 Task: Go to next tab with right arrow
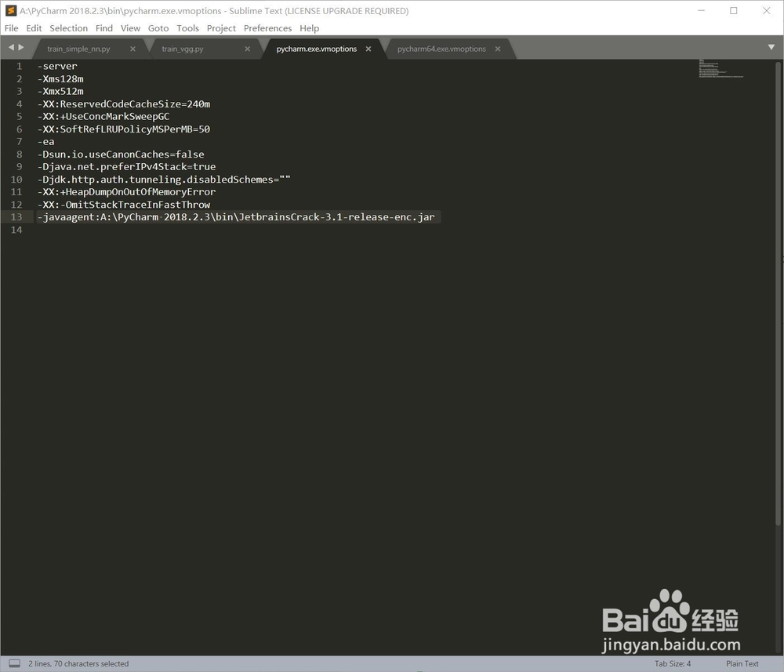(21, 47)
